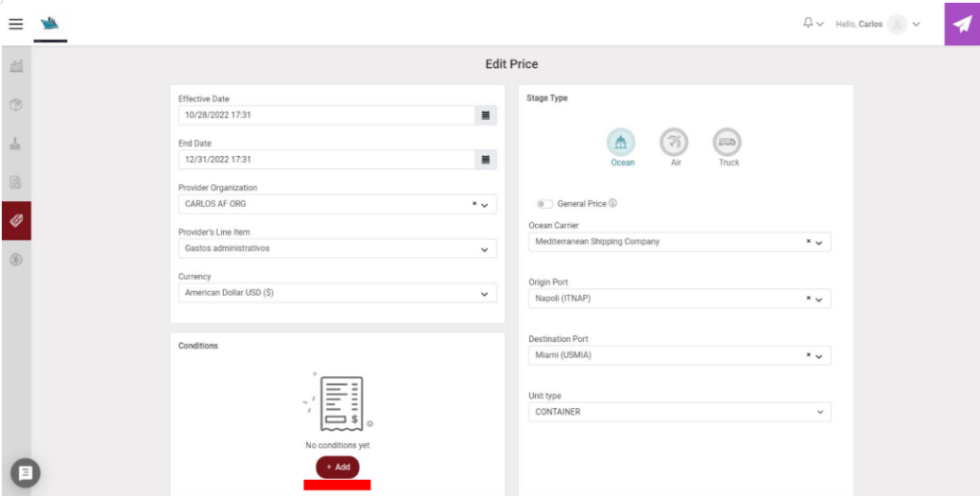Click the Gastos administrativos value
Image resolution: width=980 pixels, height=496 pixels.
[x=227, y=248]
